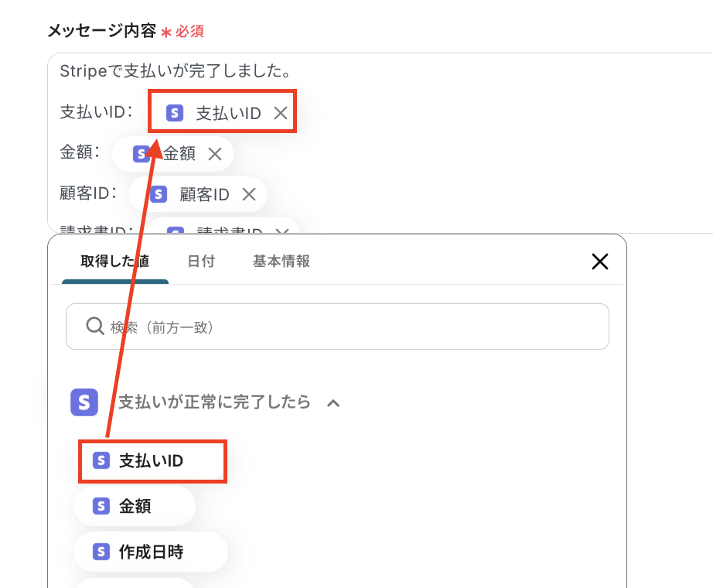713x588 pixels.
Task: Select the 取得した値 tab
Action: pyautogui.click(x=114, y=262)
